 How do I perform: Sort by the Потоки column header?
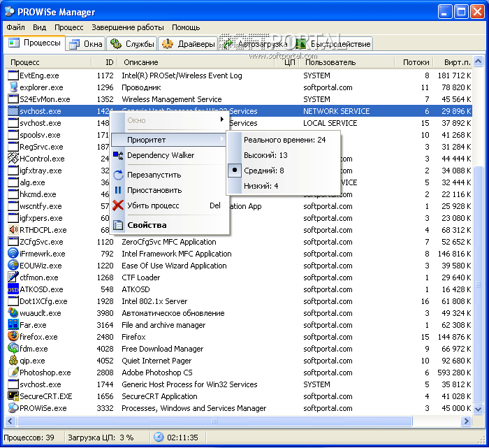414,62
